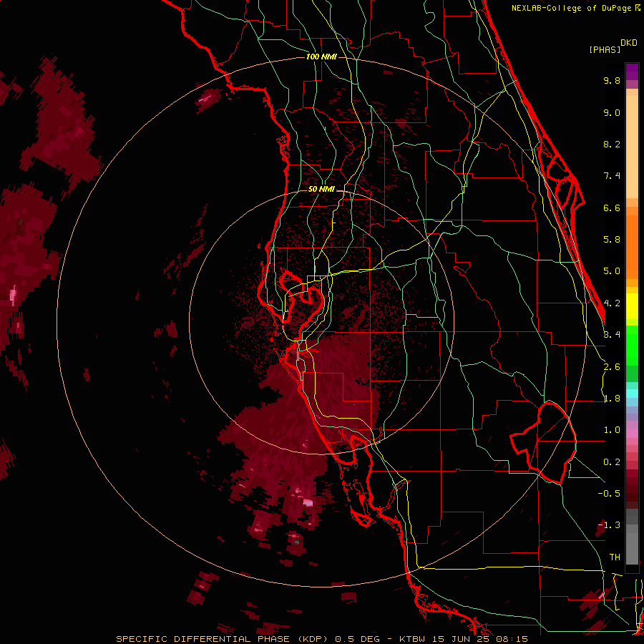Screen dimensions: 644x644
Task: Click the cyan segment of the color bar
Action: pos(632,394)
